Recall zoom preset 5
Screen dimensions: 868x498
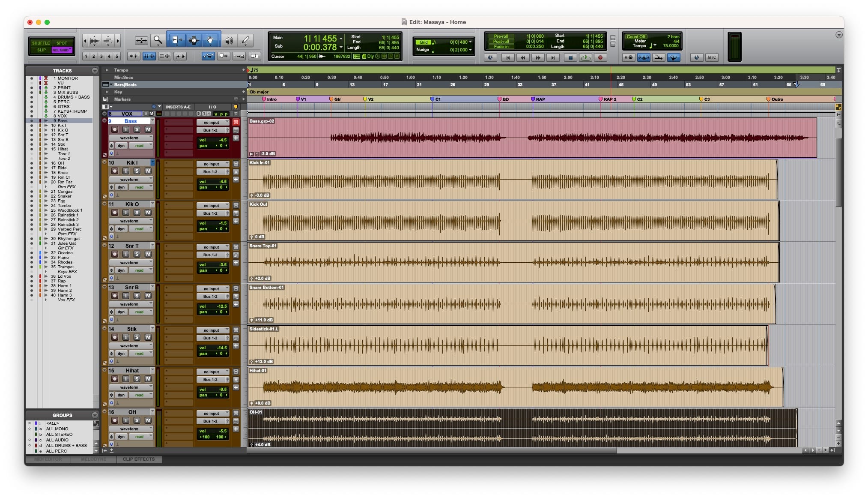pyautogui.click(x=116, y=56)
